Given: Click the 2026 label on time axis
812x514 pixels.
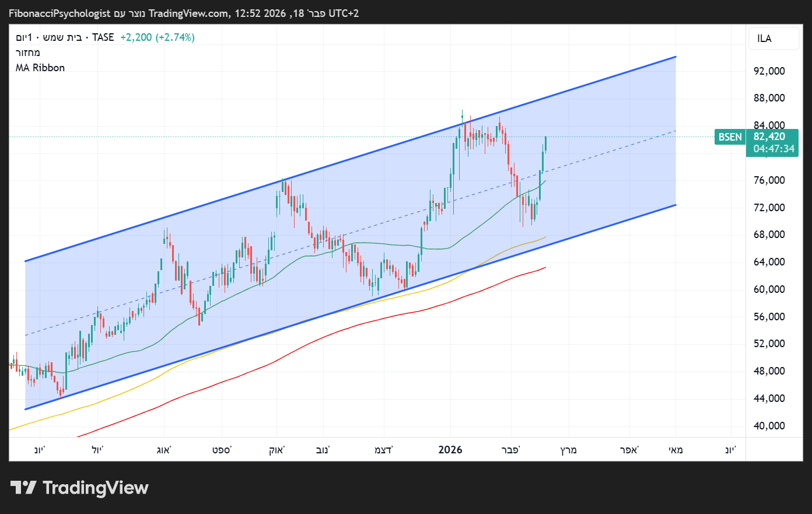Looking at the screenshot, I should (450, 450).
